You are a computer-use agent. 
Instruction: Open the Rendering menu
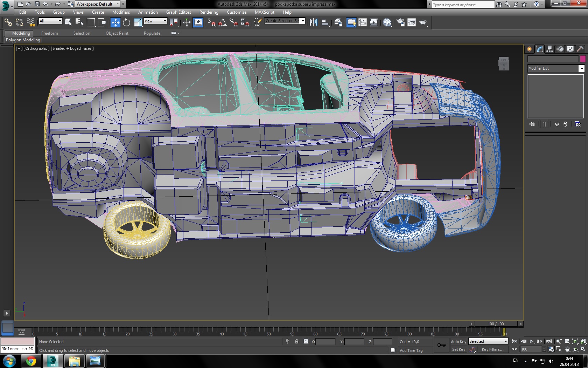point(209,12)
